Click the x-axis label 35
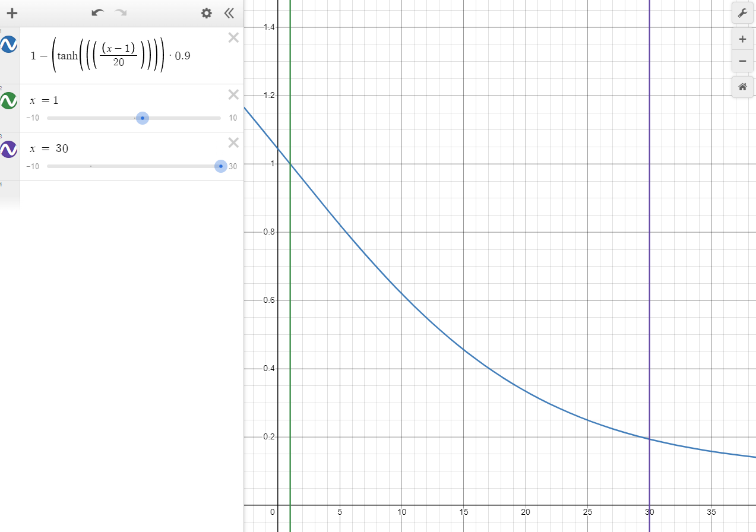756x532 pixels. 711,512
